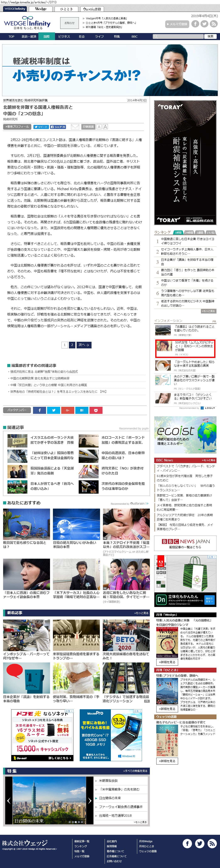Share on Google+ using the red G+ icon
Image resolution: width=220 pixels, height=868 pixels.
pos(68,410)
